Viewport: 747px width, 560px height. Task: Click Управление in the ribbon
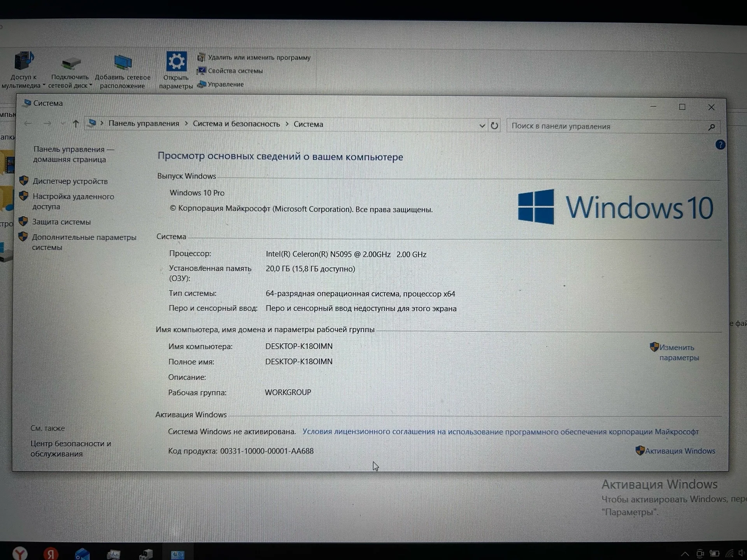click(221, 84)
